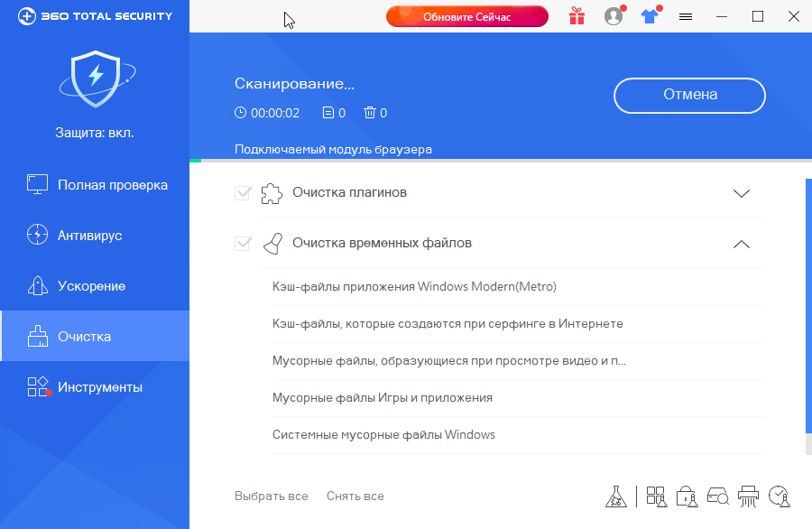The image size is (812, 529).
Task: Open the data shredder icon
Action: 748,497
